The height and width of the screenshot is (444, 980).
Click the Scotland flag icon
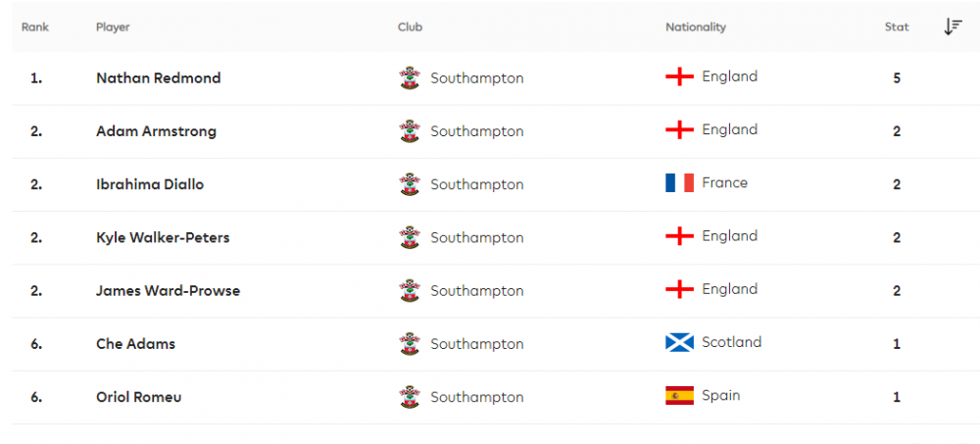click(680, 342)
